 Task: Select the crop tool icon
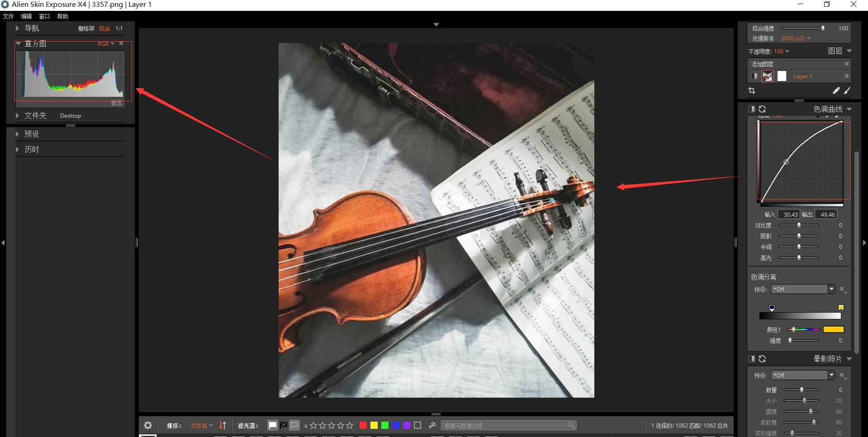pos(752,90)
